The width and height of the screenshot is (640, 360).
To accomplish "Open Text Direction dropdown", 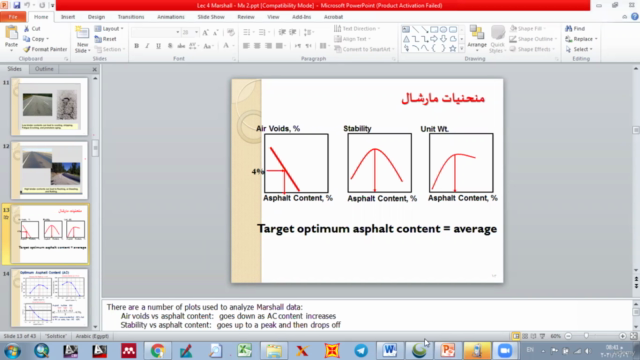I will pos(357,29).
